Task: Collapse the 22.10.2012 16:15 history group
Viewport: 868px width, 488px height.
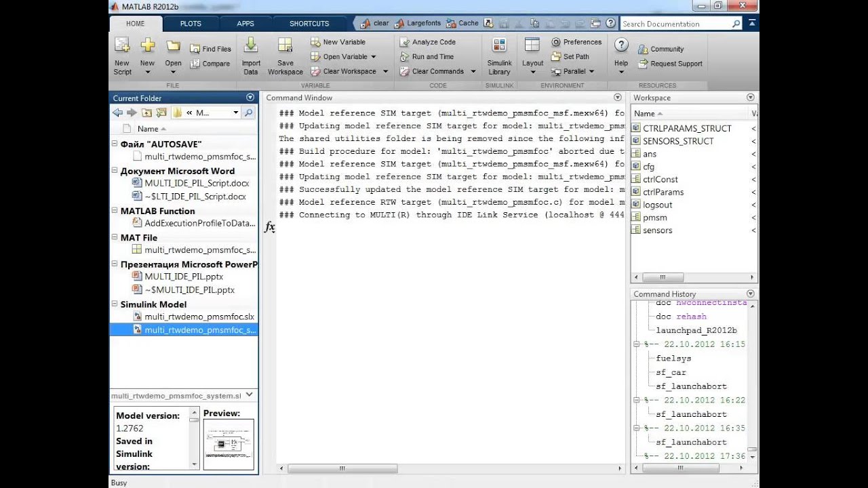Action: [637, 344]
